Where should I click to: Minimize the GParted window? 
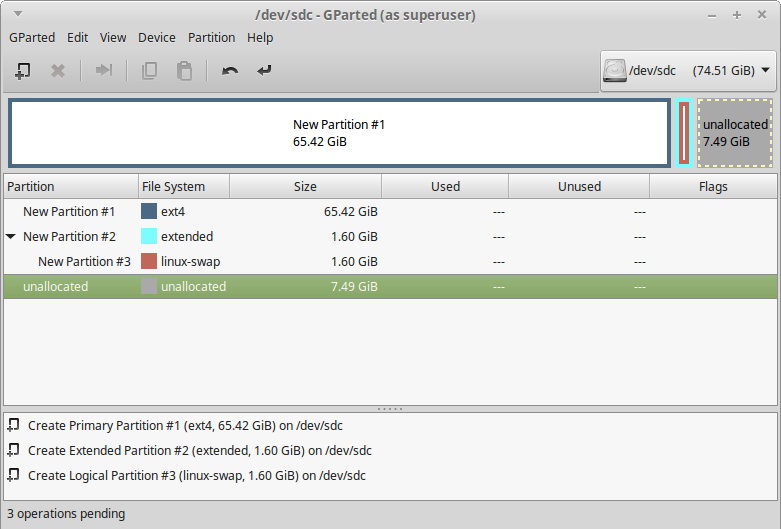(712, 15)
